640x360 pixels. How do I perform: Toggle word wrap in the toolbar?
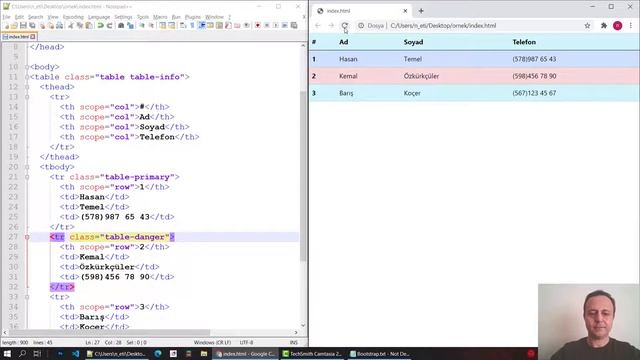pyautogui.click(x=183, y=26)
